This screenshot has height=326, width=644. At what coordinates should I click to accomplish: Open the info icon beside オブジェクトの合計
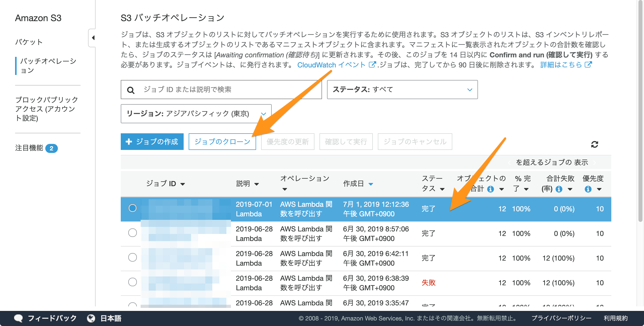coord(490,189)
